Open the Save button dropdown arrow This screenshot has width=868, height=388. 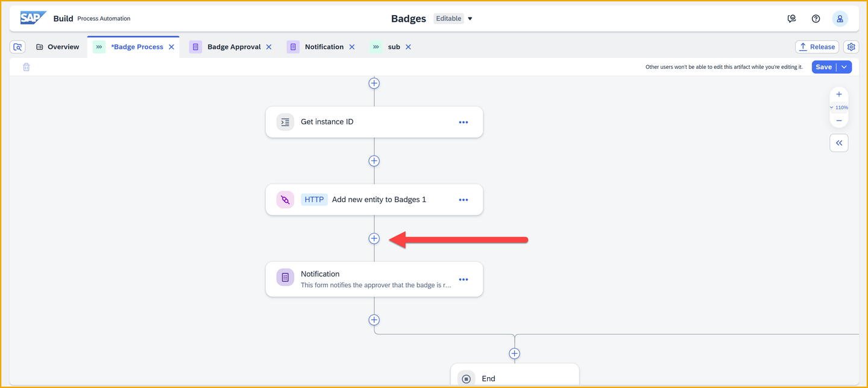click(x=844, y=67)
